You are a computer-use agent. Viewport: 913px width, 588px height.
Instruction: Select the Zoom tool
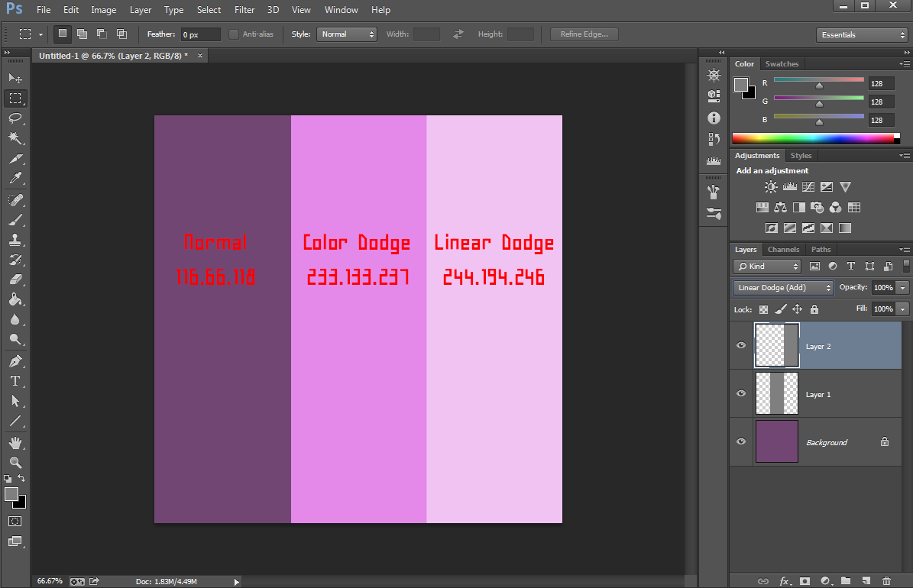coord(15,462)
